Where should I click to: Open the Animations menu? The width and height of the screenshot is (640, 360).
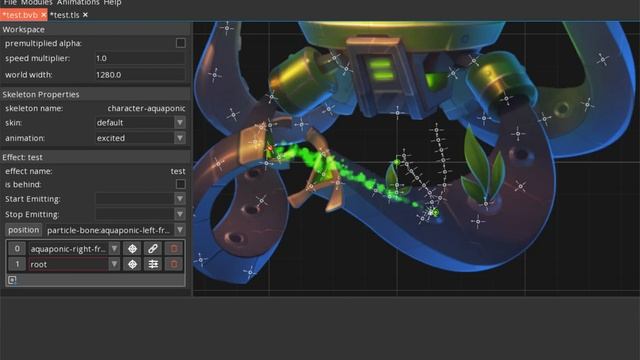(x=78, y=3)
